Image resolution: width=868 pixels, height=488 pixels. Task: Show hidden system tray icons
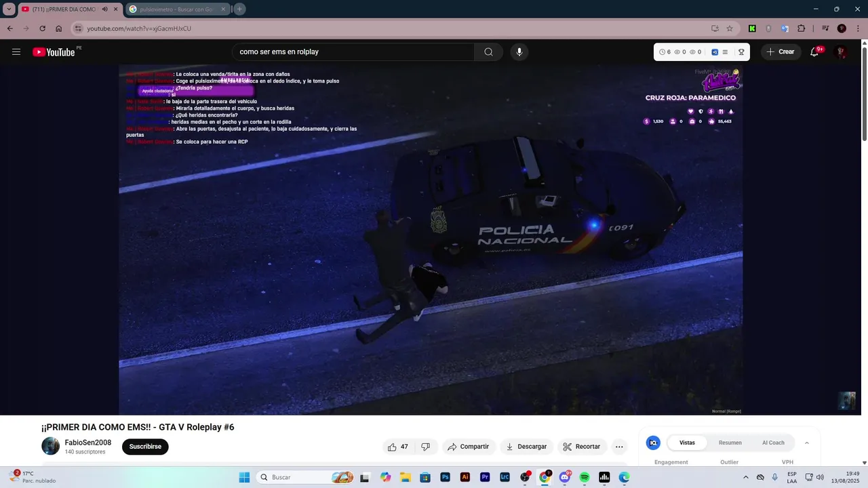pos(746,477)
